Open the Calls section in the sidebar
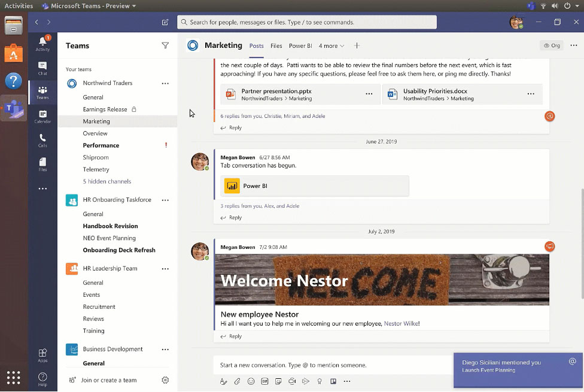The height and width of the screenshot is (392, 584). point(42,141)
